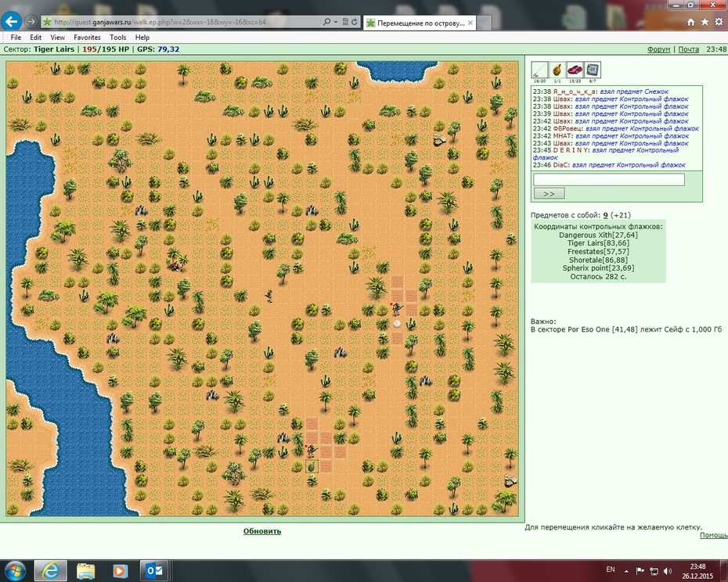Click the chat line from Я_н_о_ч_к_а
Image resolution: width=728 pixels, height=582 pixels.
click(600, 92)
